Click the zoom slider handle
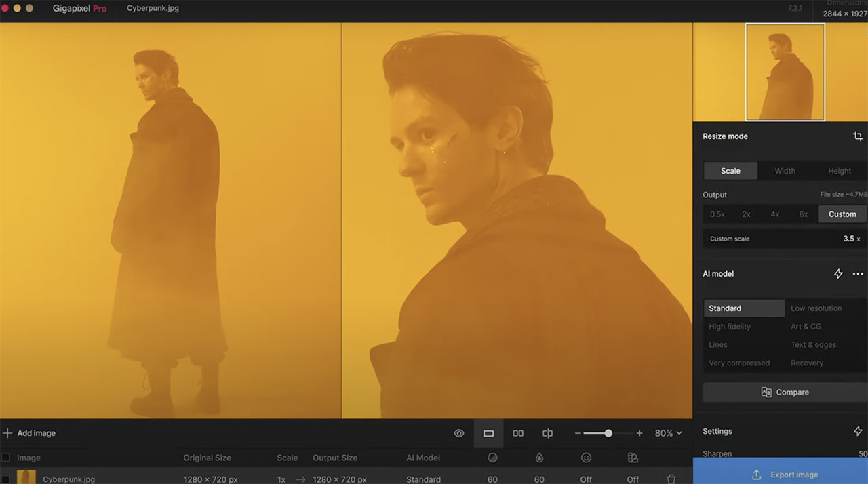The height and width of the screenshot is (484, 868). click(608, 433)
